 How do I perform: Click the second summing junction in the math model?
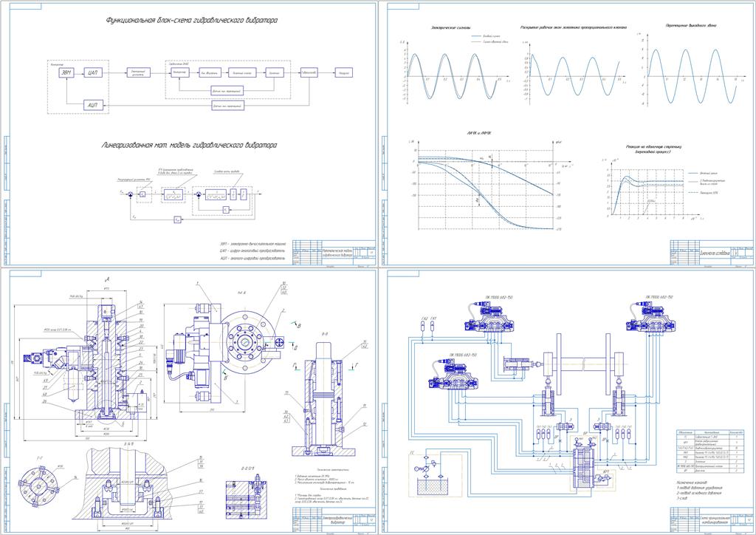tap(198, 194)
